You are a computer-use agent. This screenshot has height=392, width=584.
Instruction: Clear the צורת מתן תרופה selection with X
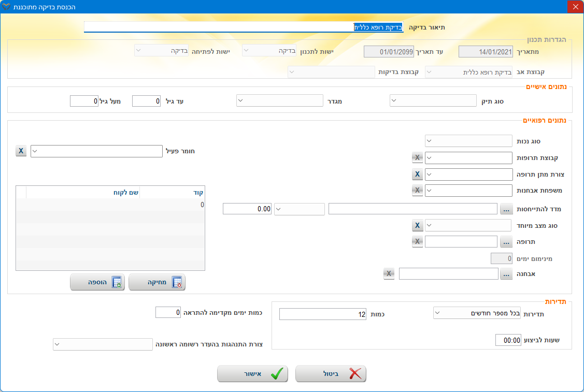click(417, 174)
